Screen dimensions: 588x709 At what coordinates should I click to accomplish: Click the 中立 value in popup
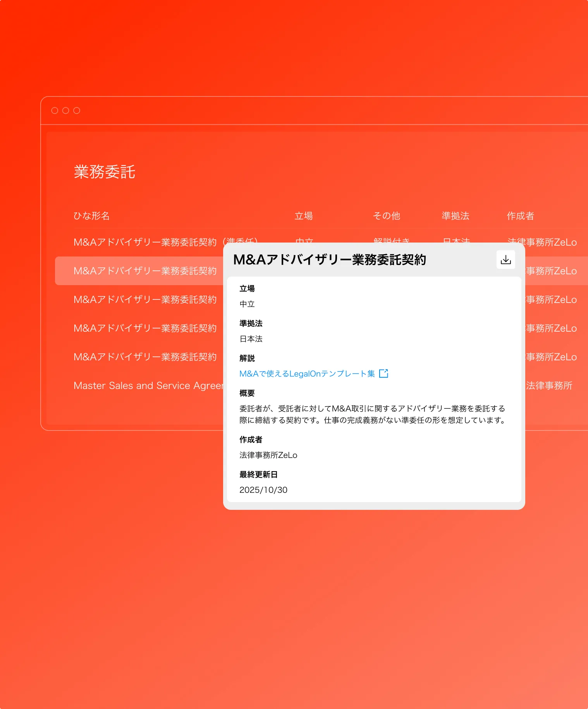247,304
